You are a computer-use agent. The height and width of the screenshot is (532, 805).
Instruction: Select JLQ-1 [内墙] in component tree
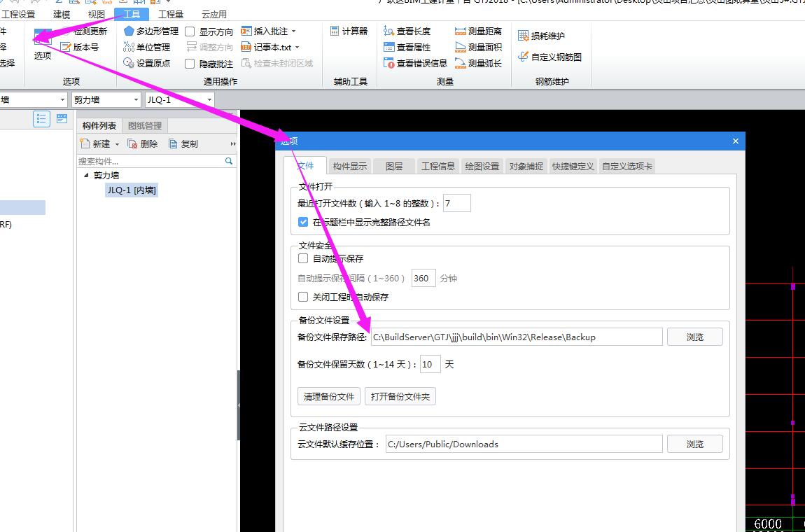[132, 190]
